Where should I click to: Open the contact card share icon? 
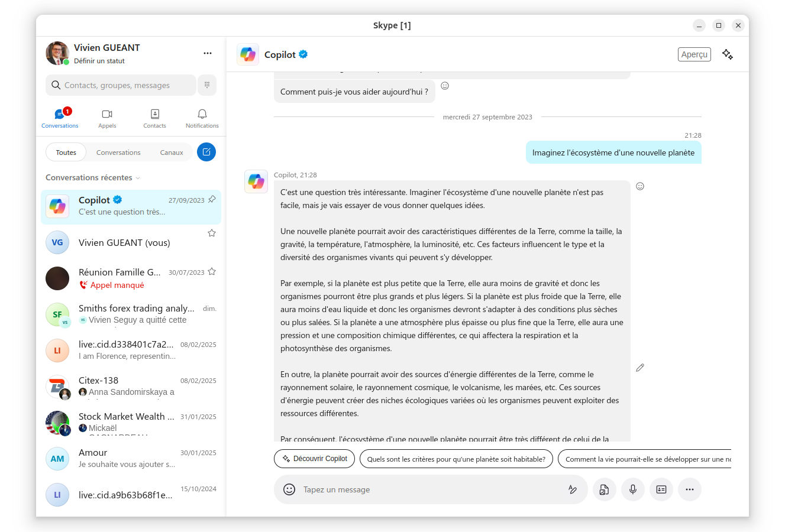pos(661,489)
